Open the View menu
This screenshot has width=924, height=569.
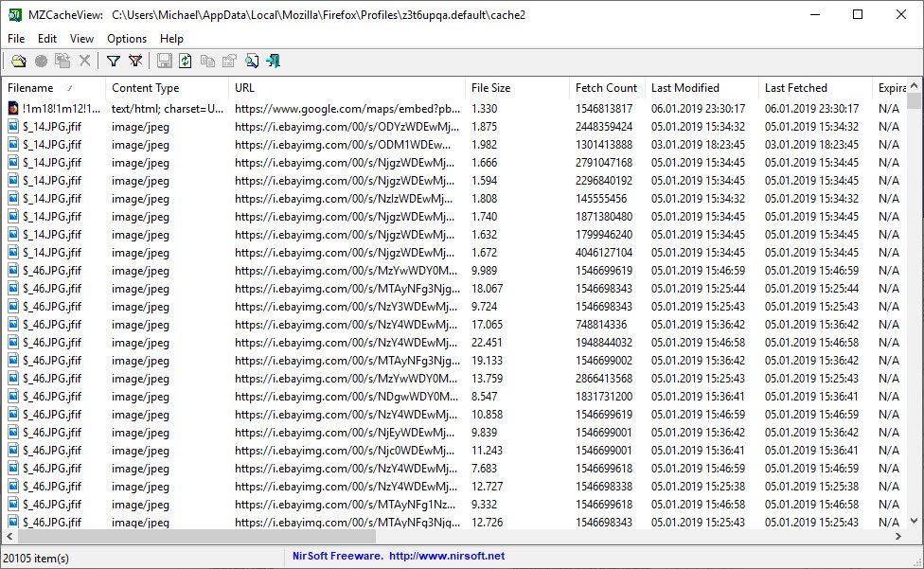(81, 38)
